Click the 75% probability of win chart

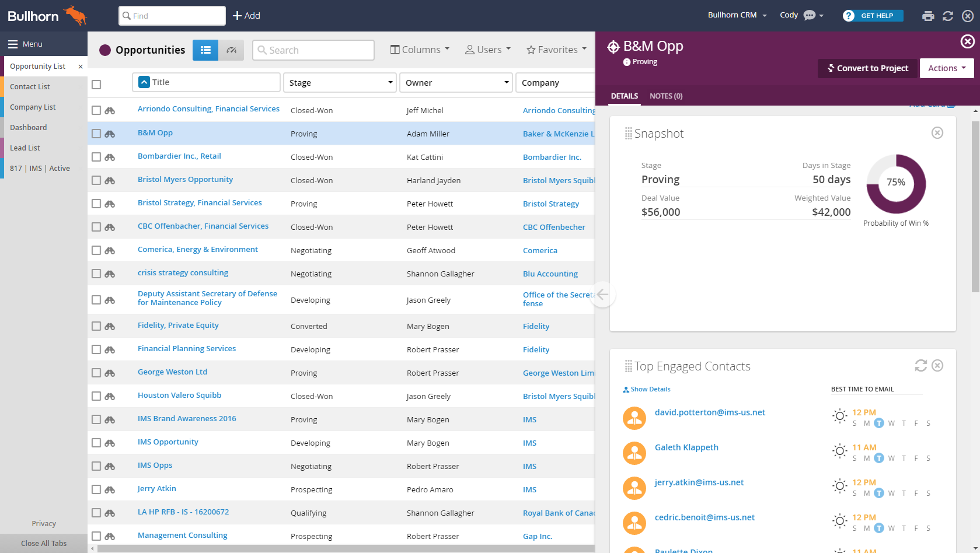[x=896, y=184]
